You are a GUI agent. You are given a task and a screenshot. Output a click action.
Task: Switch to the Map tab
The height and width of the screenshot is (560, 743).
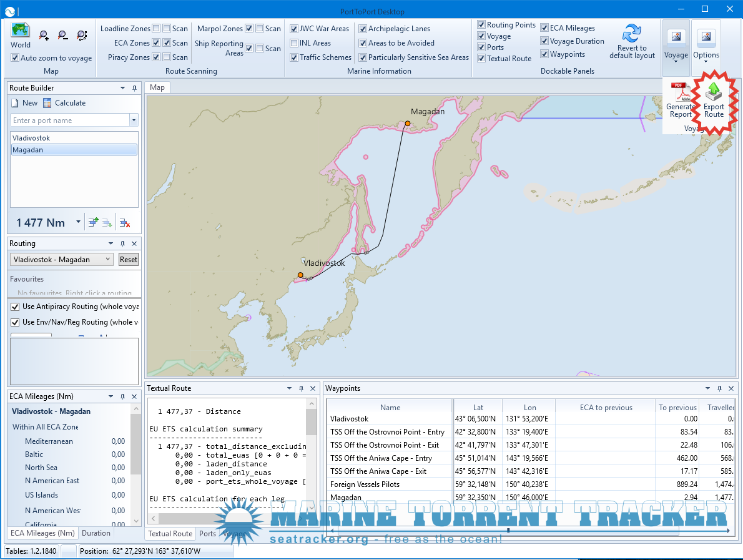pyautogui.click(x=157, y=87)
